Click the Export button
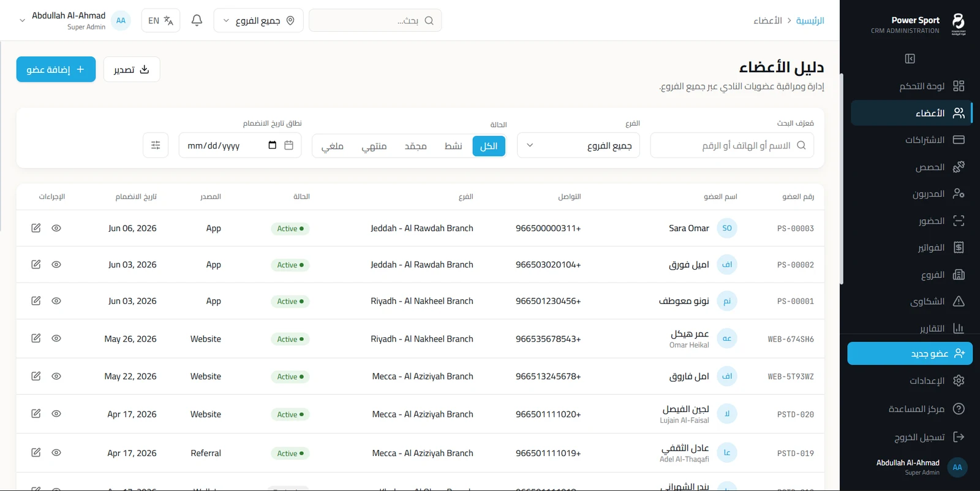The height and width of the screenshot is (491, 980). (132, 69)
